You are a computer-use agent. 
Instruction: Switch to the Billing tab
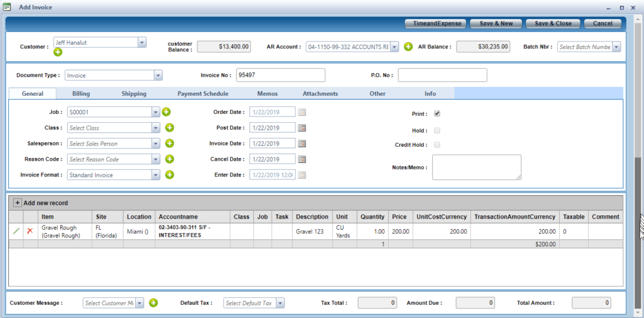pyautogui.click(x=81, y=94)
